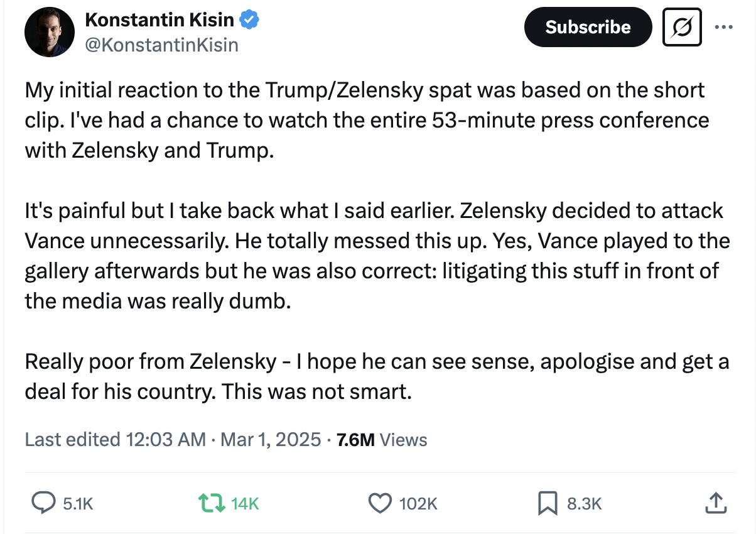The image size is (756, 534).
Task: Bookmark this post with bookmark icon
Action: pyautogui.click(x=547, y=503)
